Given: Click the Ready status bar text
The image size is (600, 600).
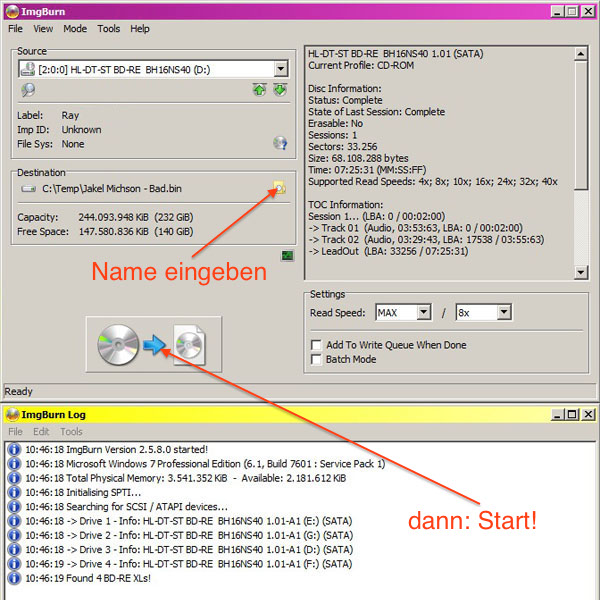Looking at the screenshot, I should point(18,391).
